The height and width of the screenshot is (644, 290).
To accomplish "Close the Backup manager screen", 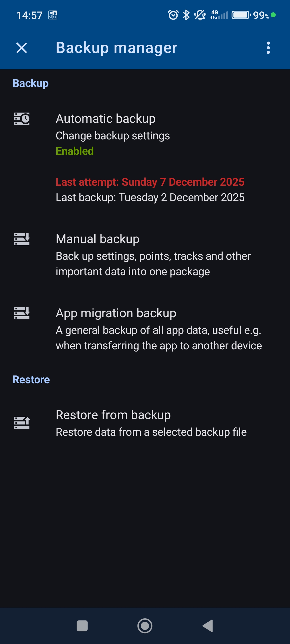I will click(x=22, y=47).
